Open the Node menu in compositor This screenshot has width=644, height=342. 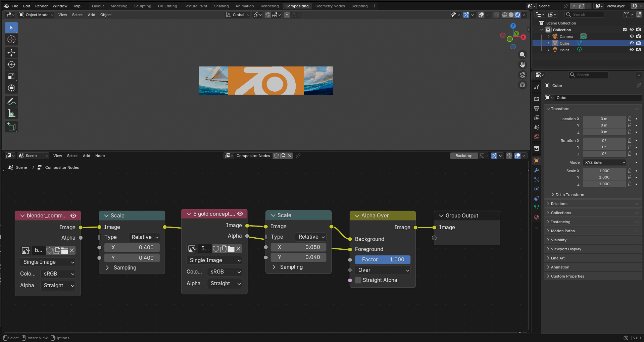100,156
